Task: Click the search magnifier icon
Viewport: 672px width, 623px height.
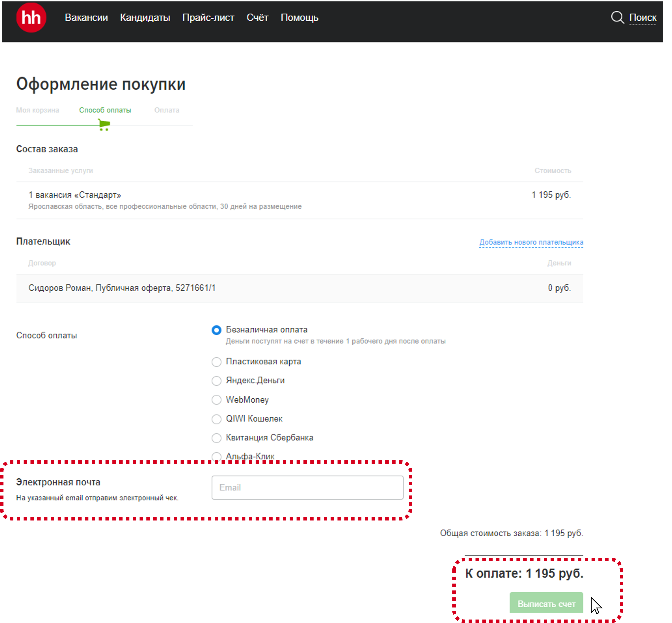Action: click(x=617, y=18)
